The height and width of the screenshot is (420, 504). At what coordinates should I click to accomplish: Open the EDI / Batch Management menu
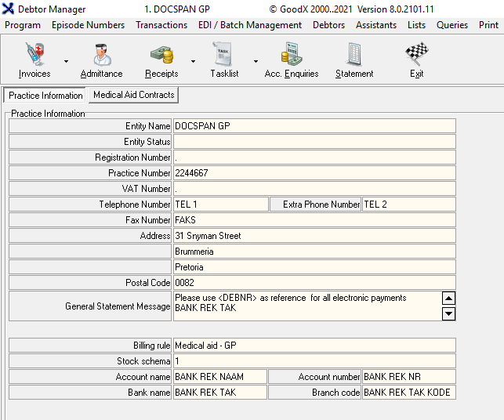[x=250, y=25]
